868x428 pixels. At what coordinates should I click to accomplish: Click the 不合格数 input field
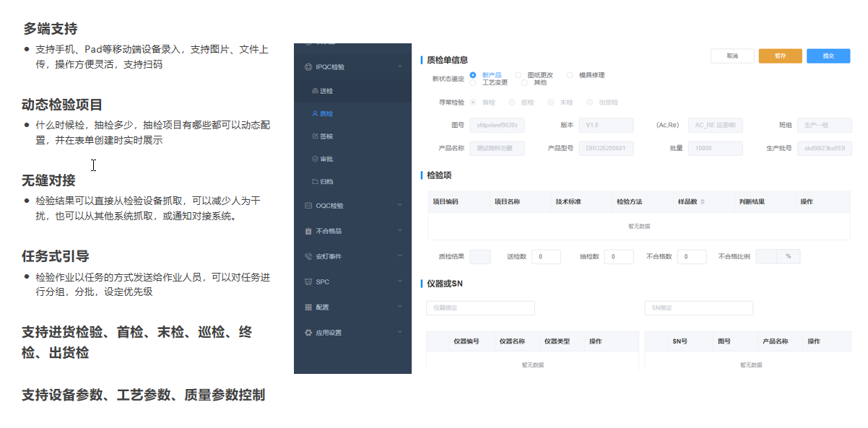(x=692, y=256)
